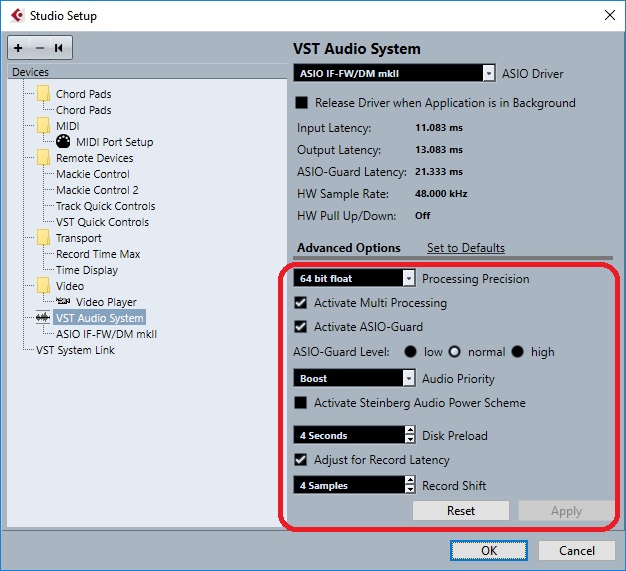Click the reset-to-start arrow icon

[x=59, y=48]
